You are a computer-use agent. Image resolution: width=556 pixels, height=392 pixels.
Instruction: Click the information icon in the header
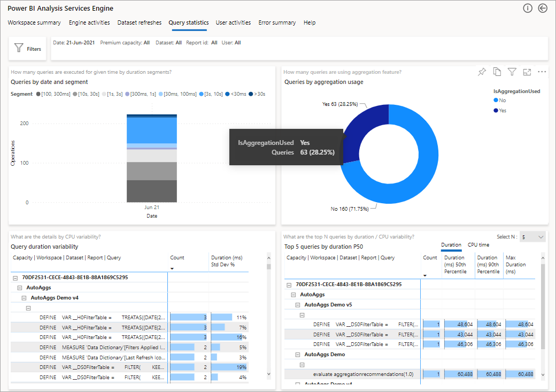(528, 8)
